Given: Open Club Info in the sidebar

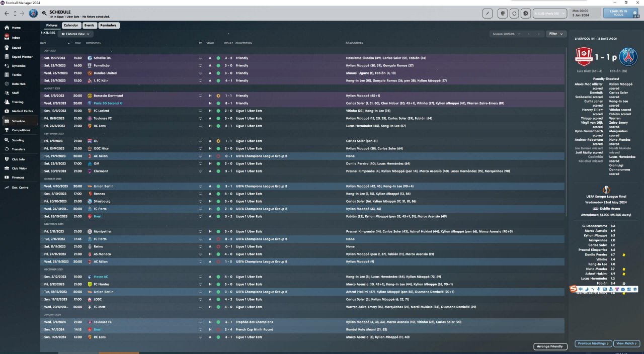Looking at the screenshot, I should coord(18,159).
